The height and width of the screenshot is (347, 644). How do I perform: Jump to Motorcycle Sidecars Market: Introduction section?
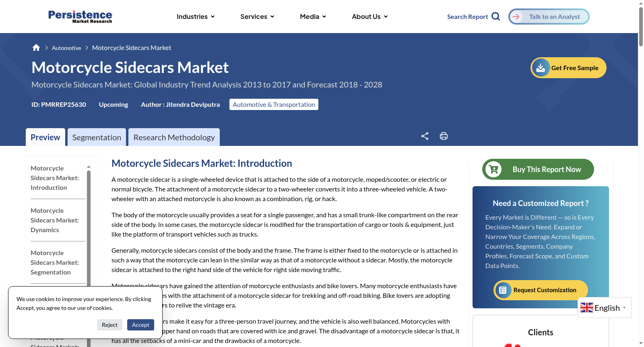click(55, 178)
